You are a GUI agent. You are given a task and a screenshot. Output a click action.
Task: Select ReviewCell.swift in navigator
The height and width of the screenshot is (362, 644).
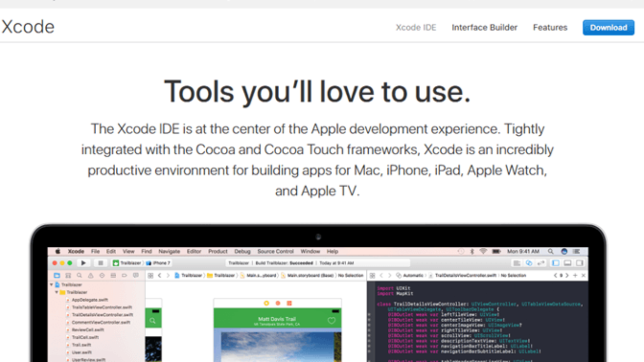click(85, 330)
